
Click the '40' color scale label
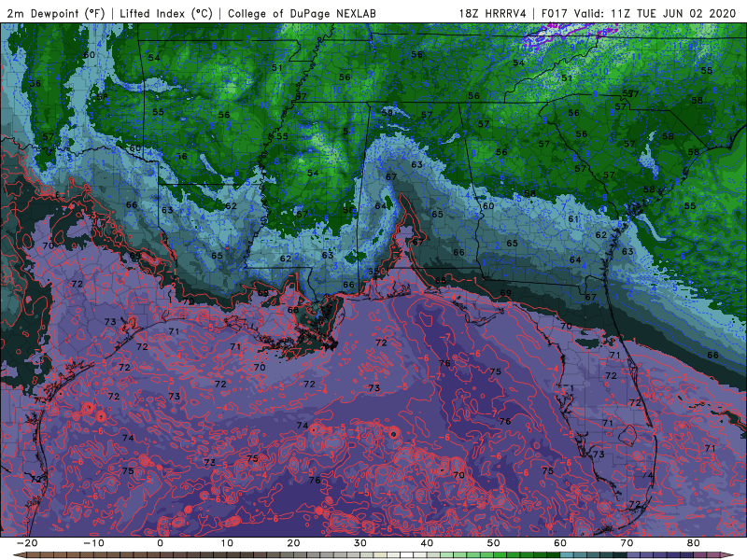click(x=427, y=543)
